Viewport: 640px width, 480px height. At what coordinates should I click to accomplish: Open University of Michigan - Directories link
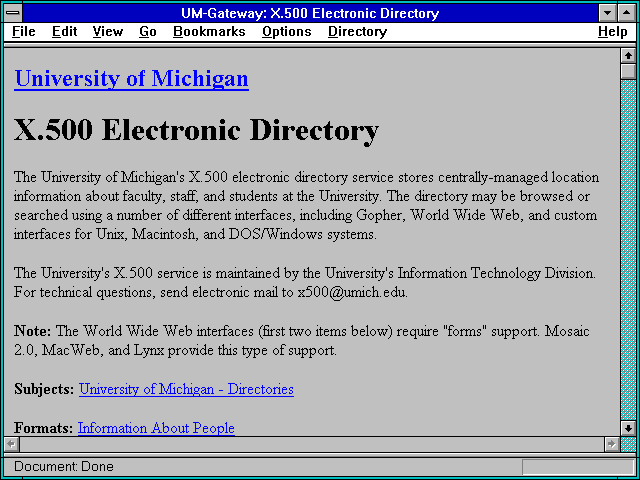pyautogui.click(x=186, y=389)
